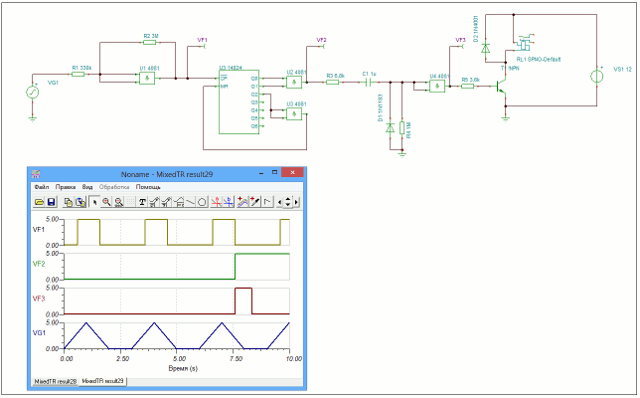The image size is (640, 398).
Task: Click the open file folder icon
Action: coord(39,202)
